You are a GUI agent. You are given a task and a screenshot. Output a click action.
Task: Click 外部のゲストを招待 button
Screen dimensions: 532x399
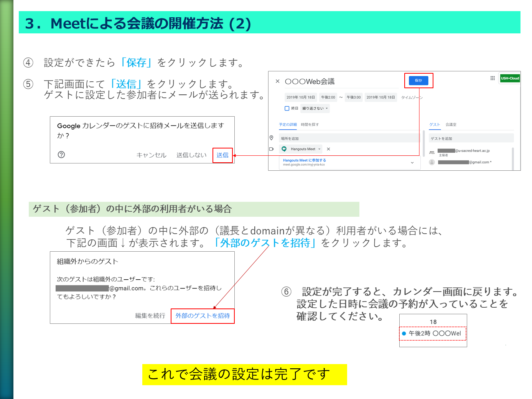click(203, 316)
